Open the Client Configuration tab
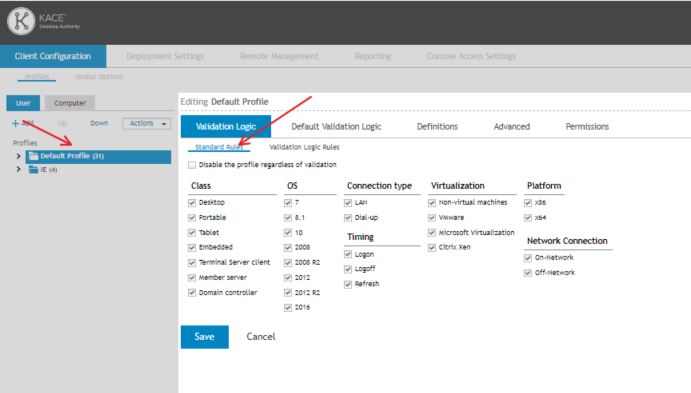 [x=53, y=56]
